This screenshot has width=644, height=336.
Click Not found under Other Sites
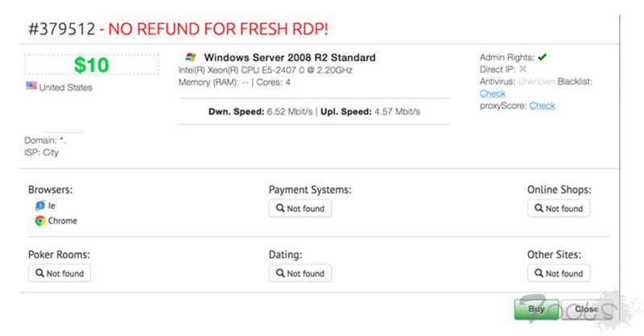pos(559,273)
